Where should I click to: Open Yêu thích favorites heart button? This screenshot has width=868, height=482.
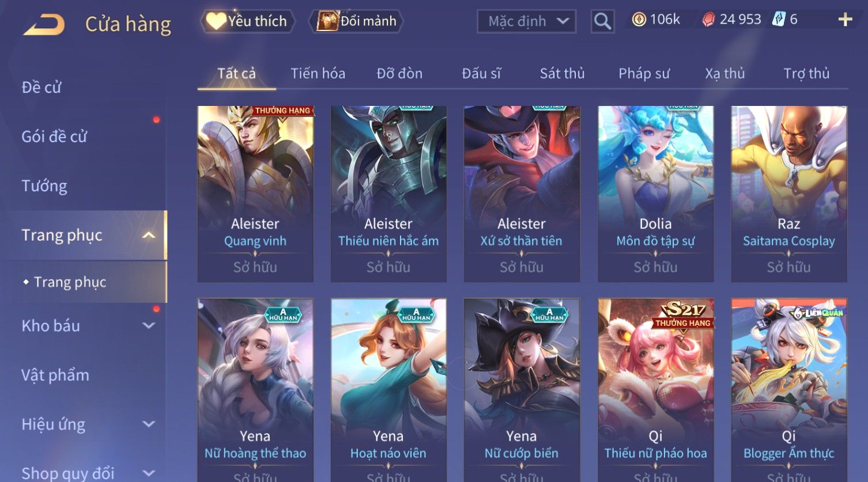tap(248, 21)
